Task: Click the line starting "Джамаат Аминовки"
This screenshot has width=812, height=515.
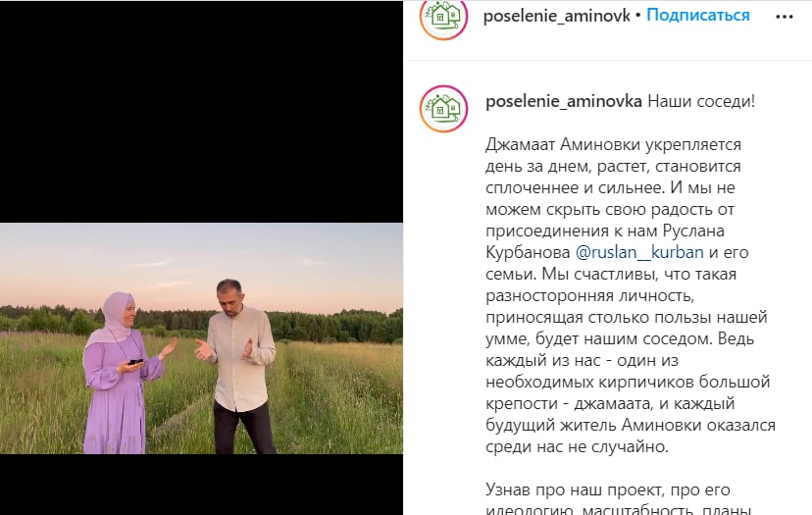Action: (613, 144)
